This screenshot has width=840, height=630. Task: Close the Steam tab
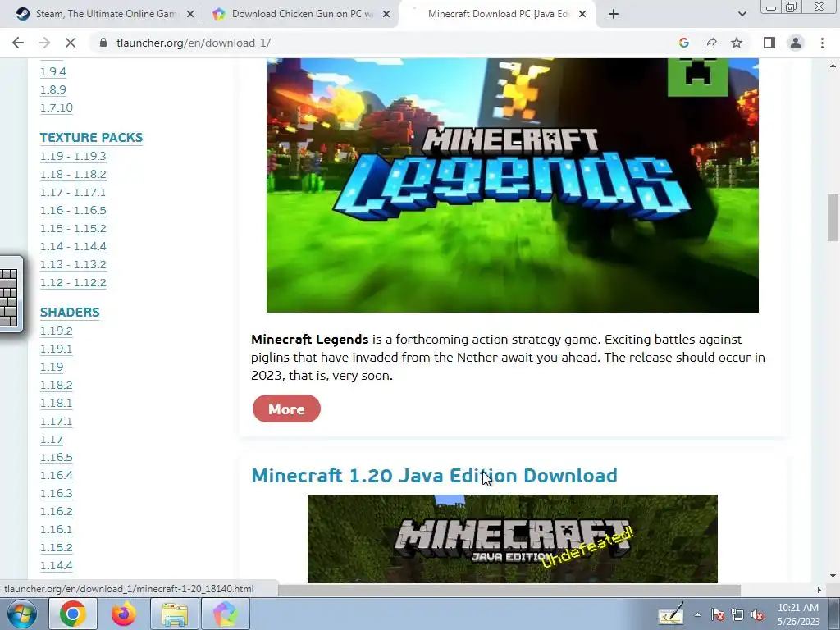pos(190,15)
